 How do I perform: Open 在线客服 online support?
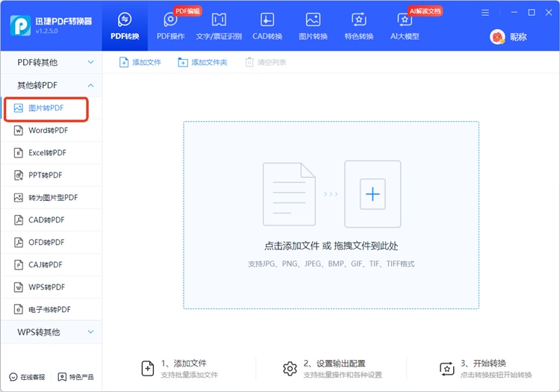point(27,377)
